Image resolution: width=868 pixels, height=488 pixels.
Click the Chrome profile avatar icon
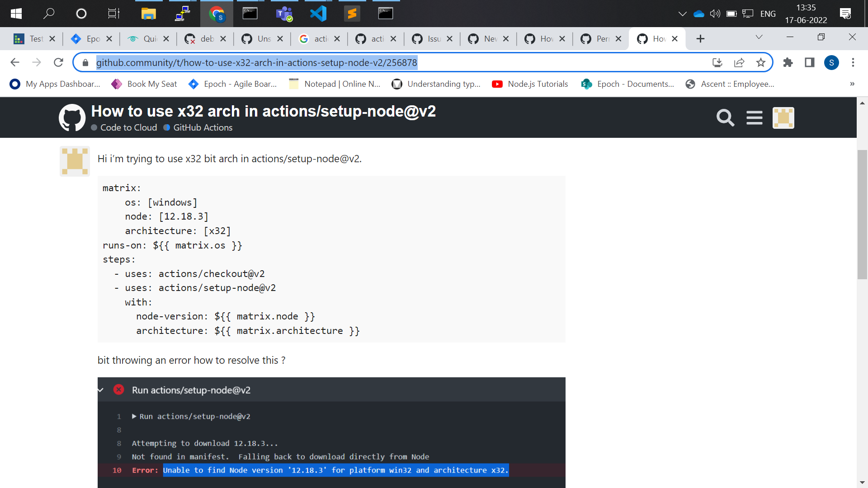[x=831, y=62]
